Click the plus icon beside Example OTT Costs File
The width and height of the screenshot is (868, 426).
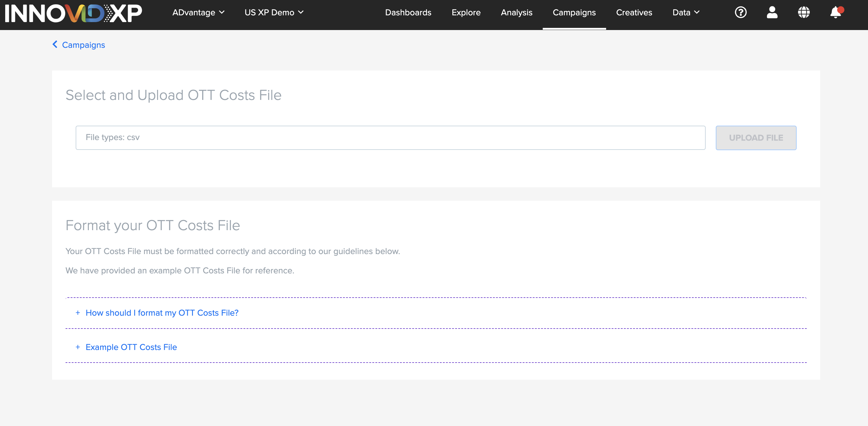78,347
